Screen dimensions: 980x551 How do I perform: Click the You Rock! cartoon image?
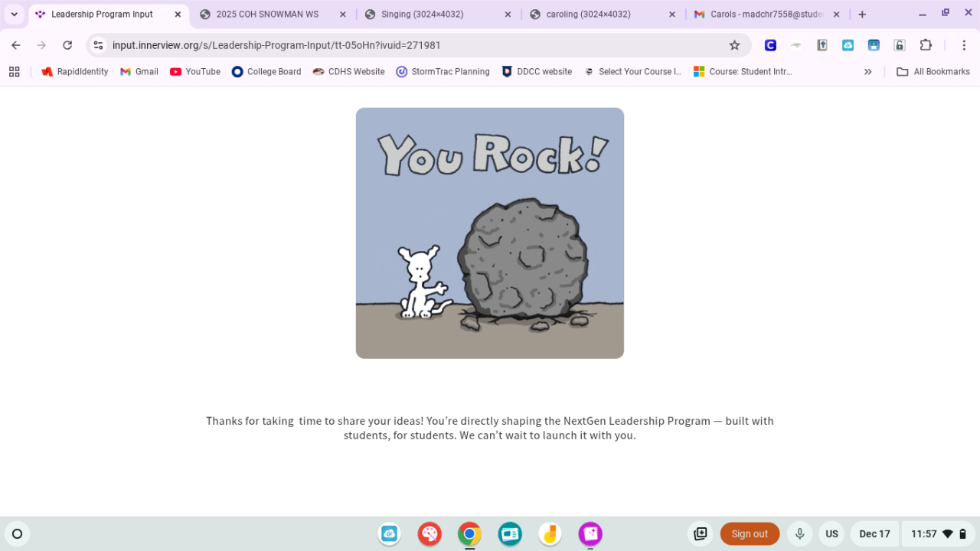tap(490, 233)
